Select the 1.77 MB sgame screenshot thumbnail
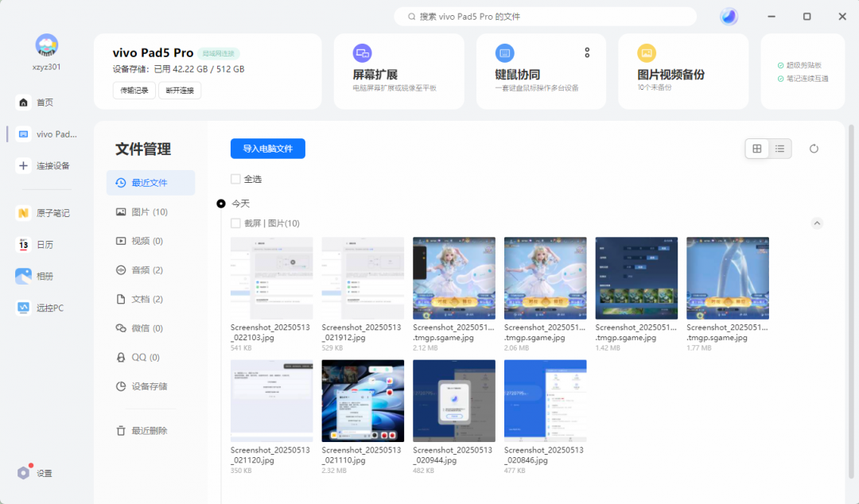 coord(728,277)
